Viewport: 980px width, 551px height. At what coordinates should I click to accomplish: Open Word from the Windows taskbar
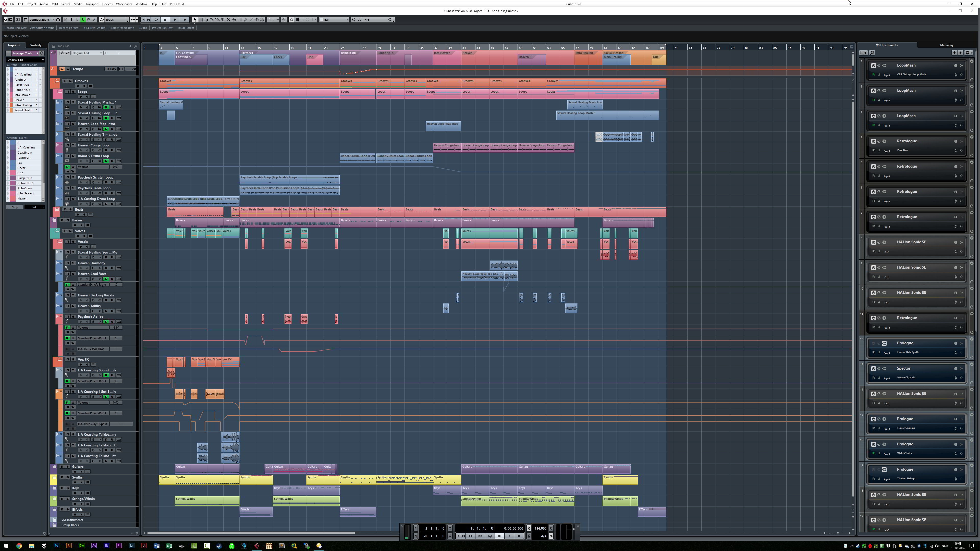click(x=156, y=546)
